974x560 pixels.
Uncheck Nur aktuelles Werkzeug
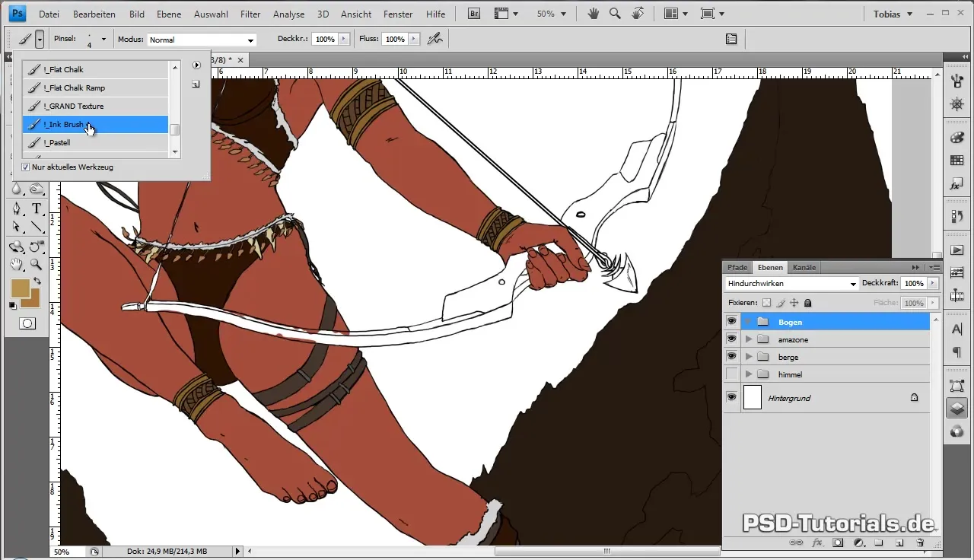click(26, 167)
